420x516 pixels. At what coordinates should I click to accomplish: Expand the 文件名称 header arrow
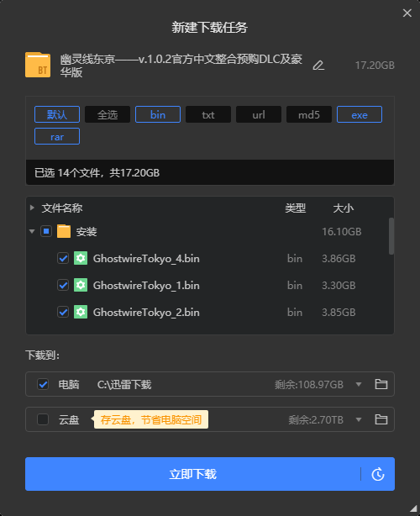32,208
